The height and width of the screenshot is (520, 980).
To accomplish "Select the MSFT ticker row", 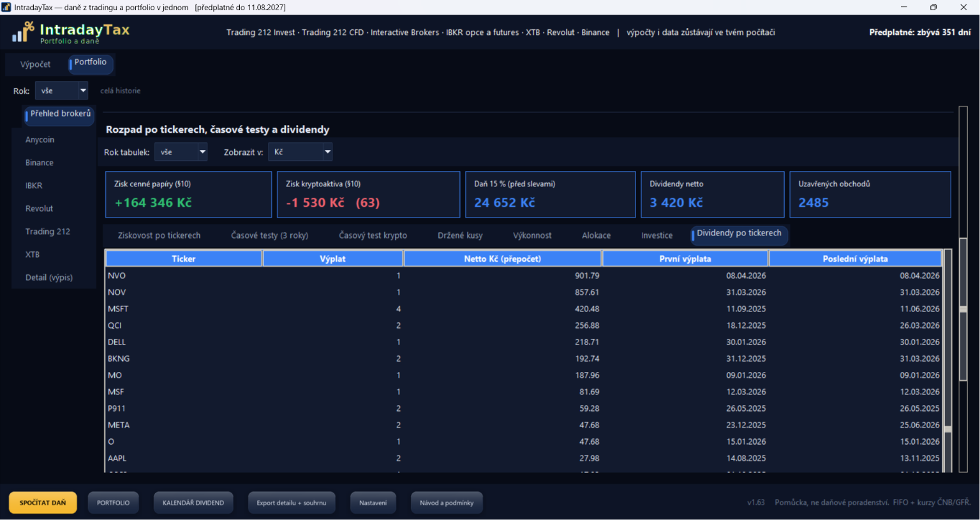I will (x=524, y=309).
